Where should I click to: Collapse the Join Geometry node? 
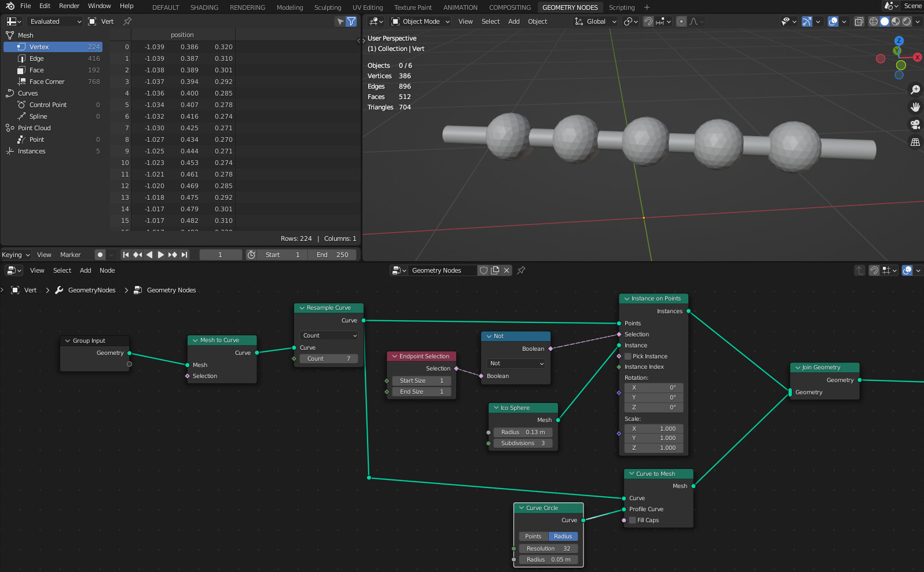point(798,368)
